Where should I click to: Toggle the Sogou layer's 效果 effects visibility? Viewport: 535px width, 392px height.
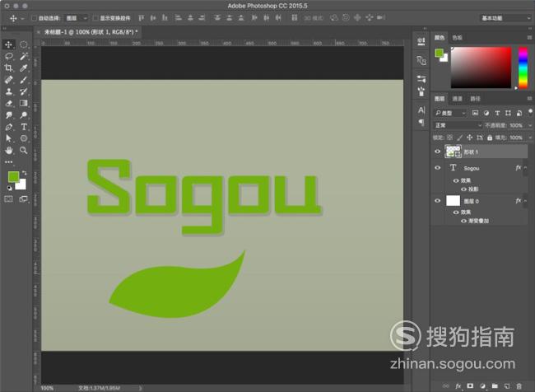(456, 180)
